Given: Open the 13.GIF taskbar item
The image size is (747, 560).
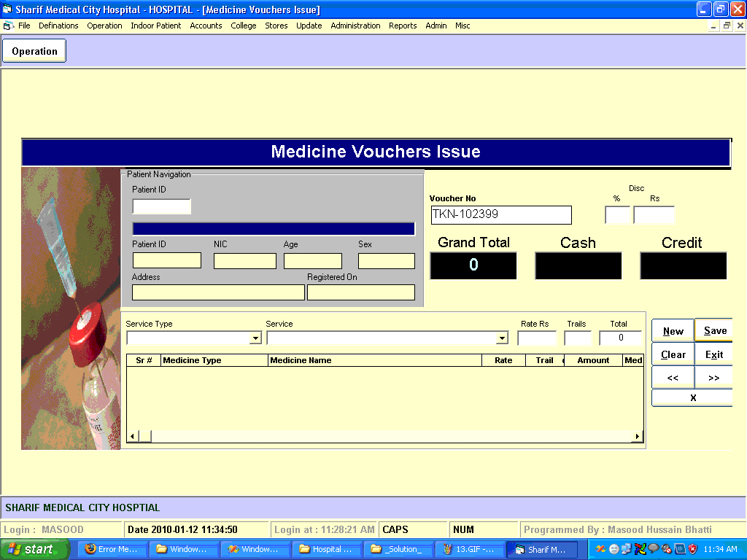Looking at the screenshot, I should (x=469, y=549).
